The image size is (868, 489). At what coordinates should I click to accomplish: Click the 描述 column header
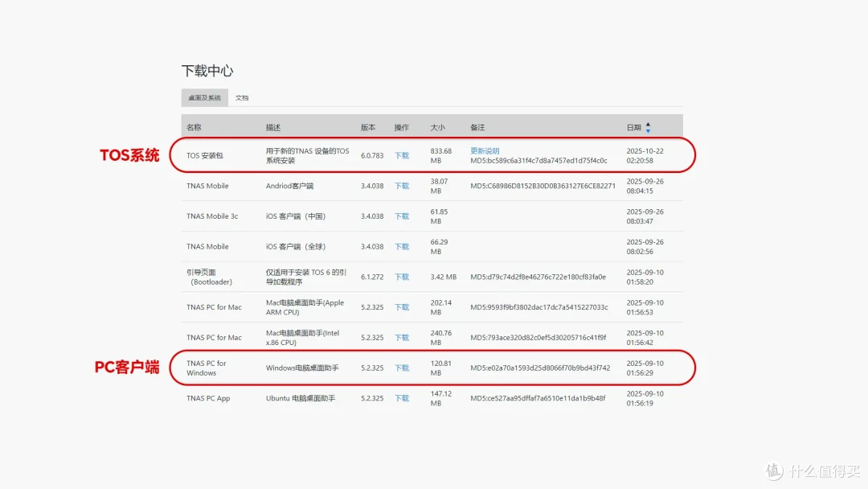(273, 127)
